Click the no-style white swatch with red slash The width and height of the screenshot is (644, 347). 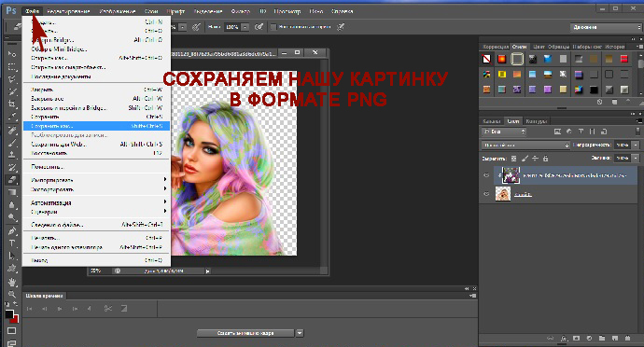tap(486, 60)
